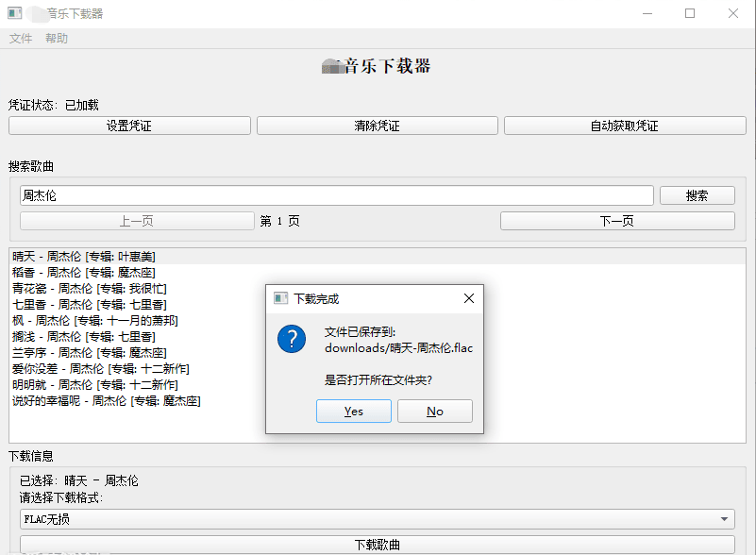This screenshot has height=555, width=756.
Task: Click the app icon in title bar
Action: pos(15,13)
